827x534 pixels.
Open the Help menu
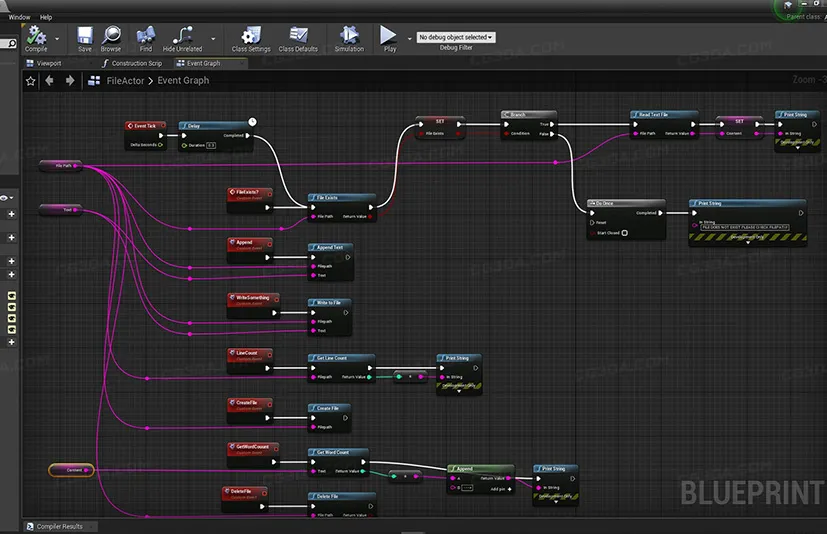[x=46, y=17]
